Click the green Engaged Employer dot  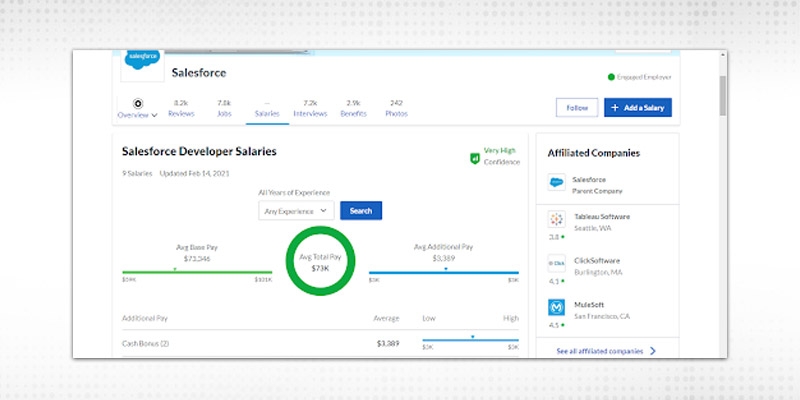[x=611, y=77]
